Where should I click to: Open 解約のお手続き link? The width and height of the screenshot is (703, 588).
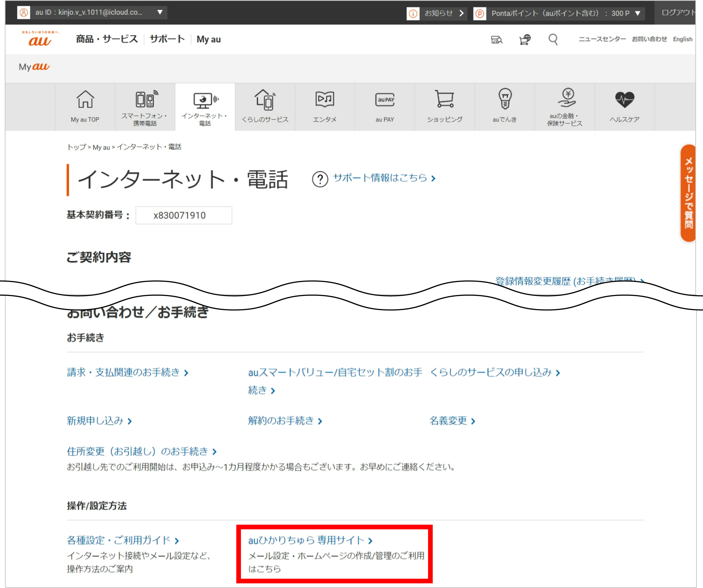point(285,421)
